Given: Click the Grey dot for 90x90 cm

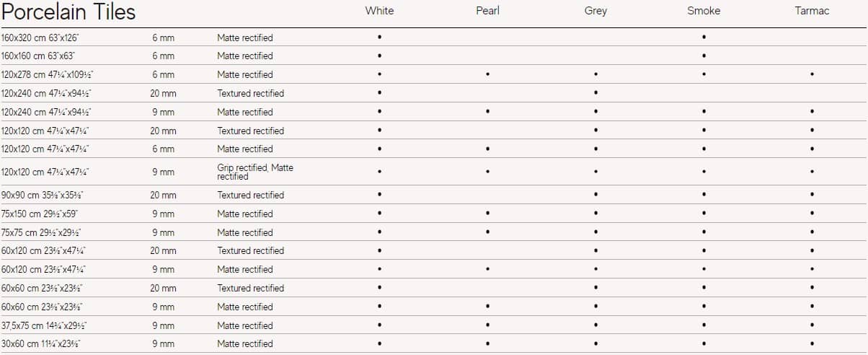Looking at the screenshot, I should (x=595, y=195).
